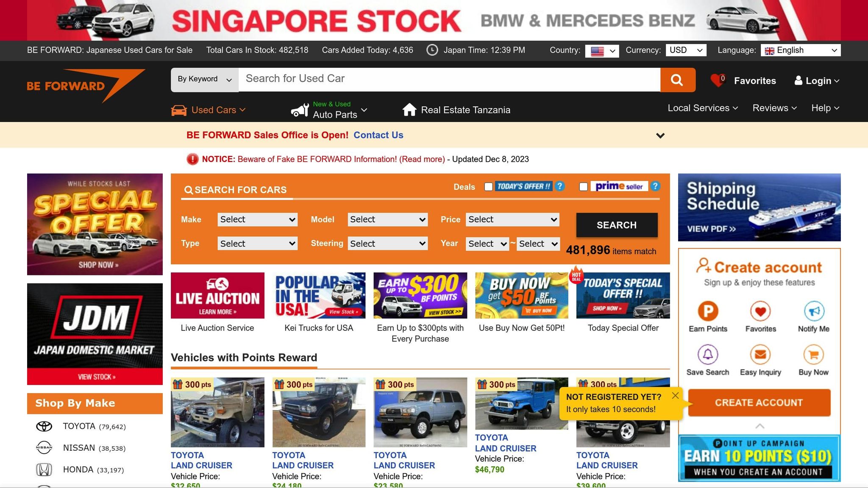Click the Honda brand logo
Screen dimensions: 868x488
44,469
